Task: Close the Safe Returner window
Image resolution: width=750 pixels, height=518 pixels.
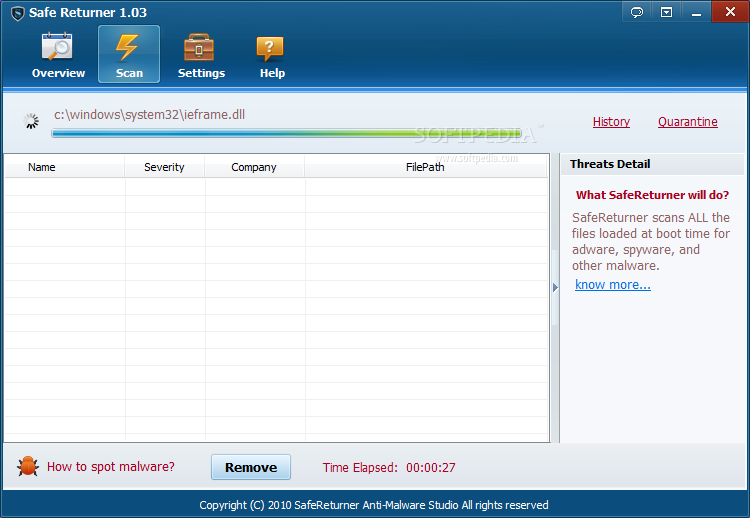Action: (730, 11)
